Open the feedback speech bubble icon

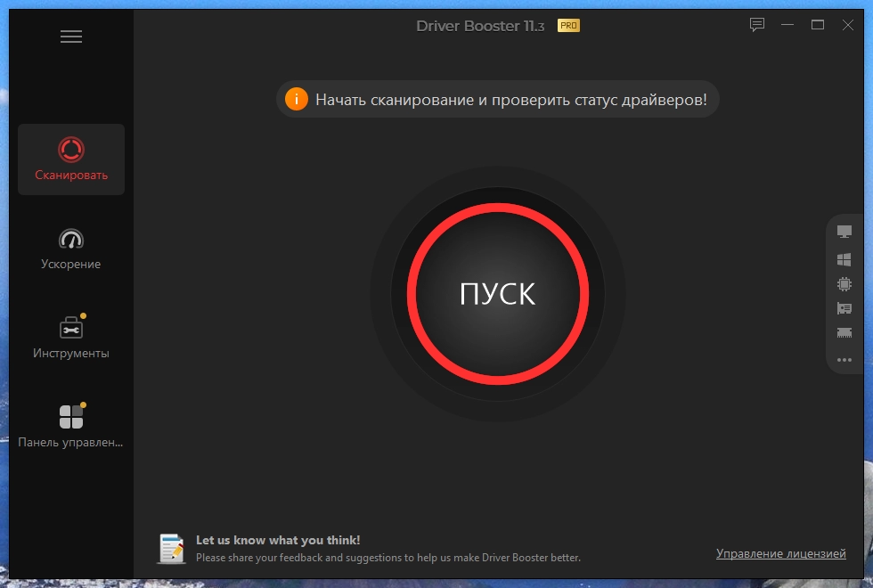tap(756, 25)
